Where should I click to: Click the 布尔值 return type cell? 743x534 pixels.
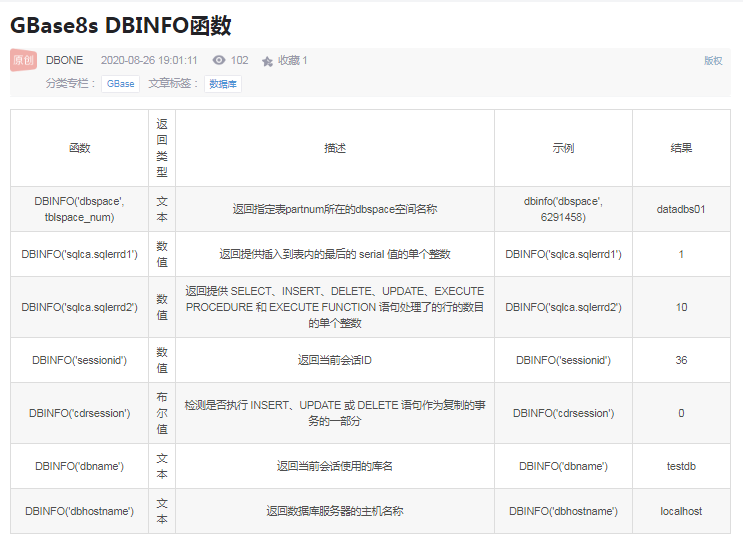(162, 413)
